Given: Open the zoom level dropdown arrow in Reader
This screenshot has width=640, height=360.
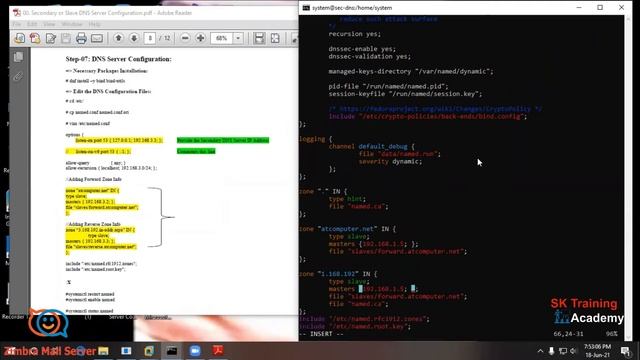Looking at the screenshot, I should click(x=238, y=38).
